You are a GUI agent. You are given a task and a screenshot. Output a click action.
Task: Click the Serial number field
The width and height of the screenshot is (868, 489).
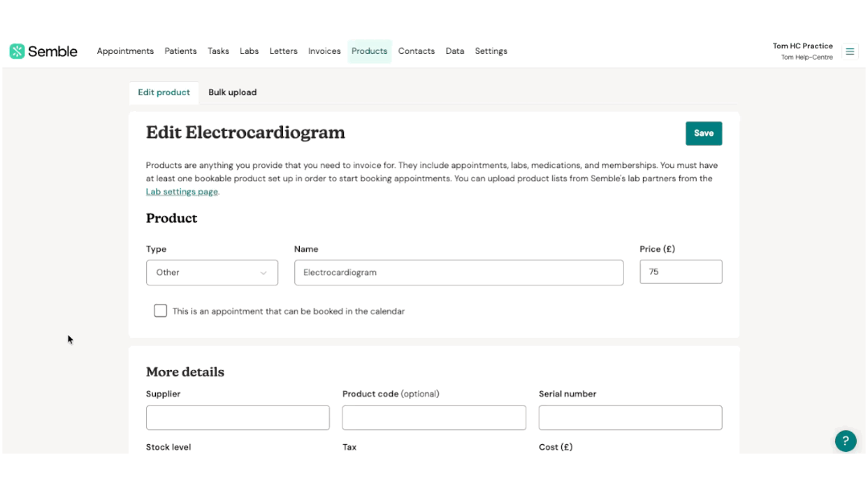pos(630,417)
